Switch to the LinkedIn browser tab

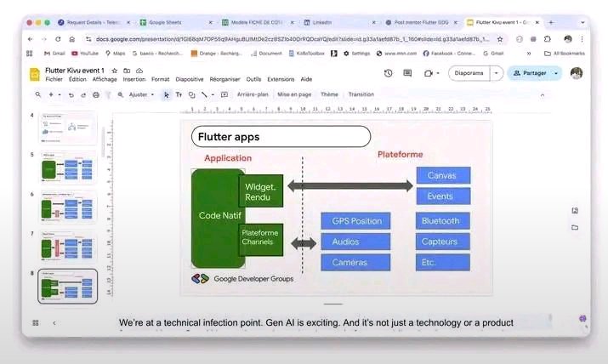tap(339, 22)
